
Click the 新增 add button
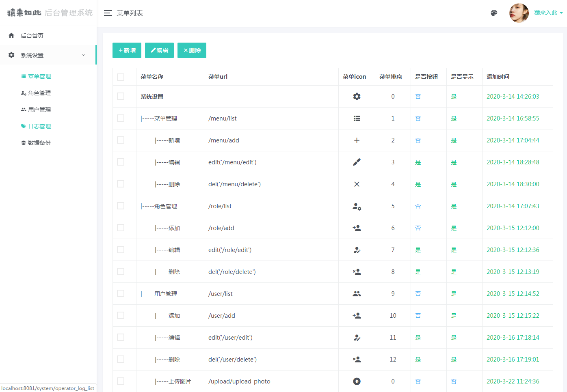[x=127, y=50]
